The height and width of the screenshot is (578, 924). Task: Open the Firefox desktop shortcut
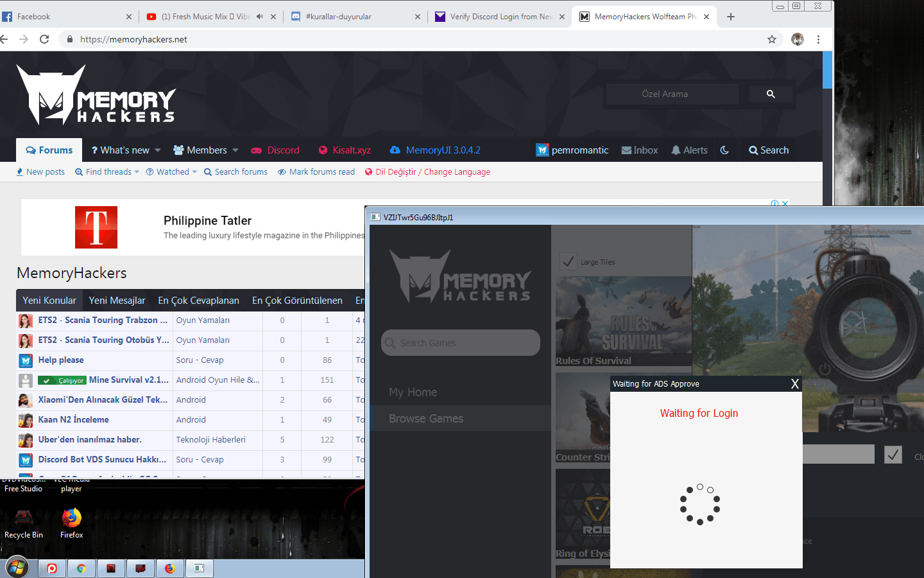(x=72, y=523)
